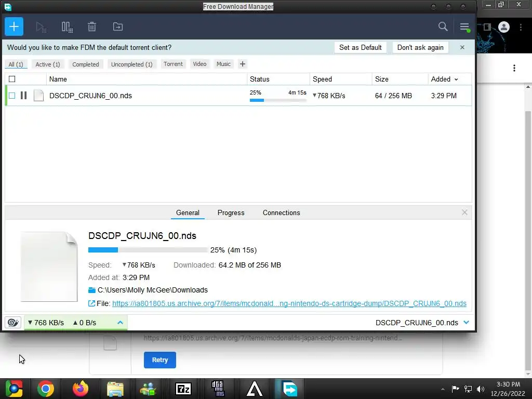Open Chrome three-dot menu

[x=521, y=27]
